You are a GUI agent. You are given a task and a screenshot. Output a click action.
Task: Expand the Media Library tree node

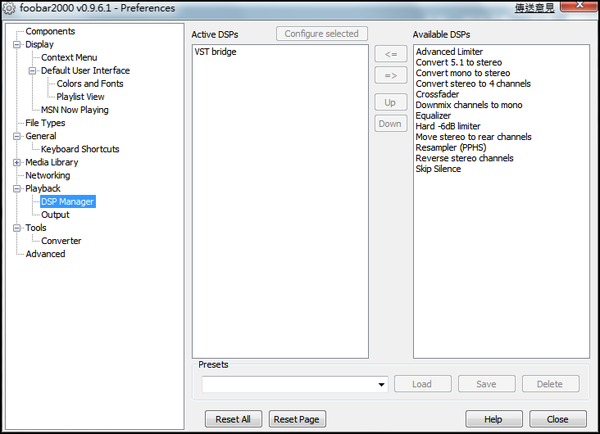pos(16,163)
